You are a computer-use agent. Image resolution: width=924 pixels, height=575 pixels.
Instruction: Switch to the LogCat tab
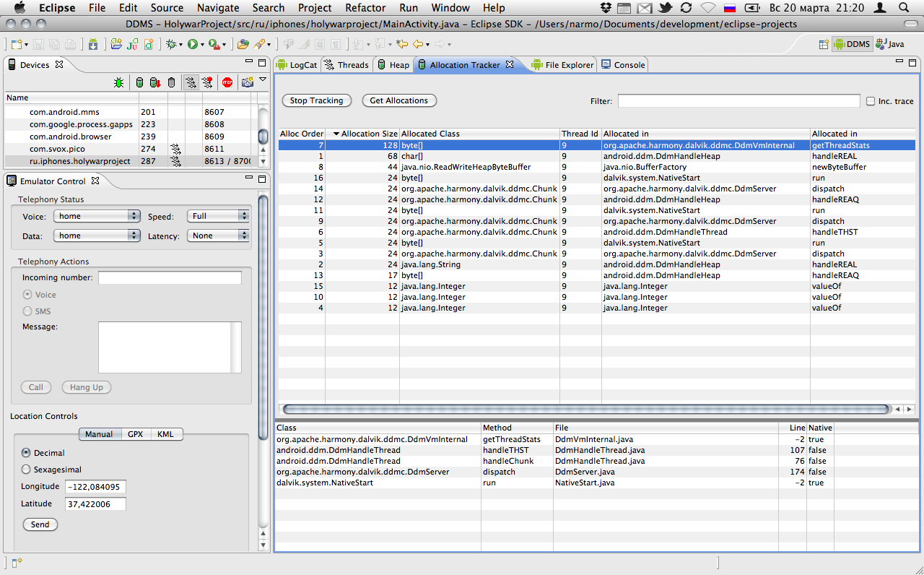297,65
